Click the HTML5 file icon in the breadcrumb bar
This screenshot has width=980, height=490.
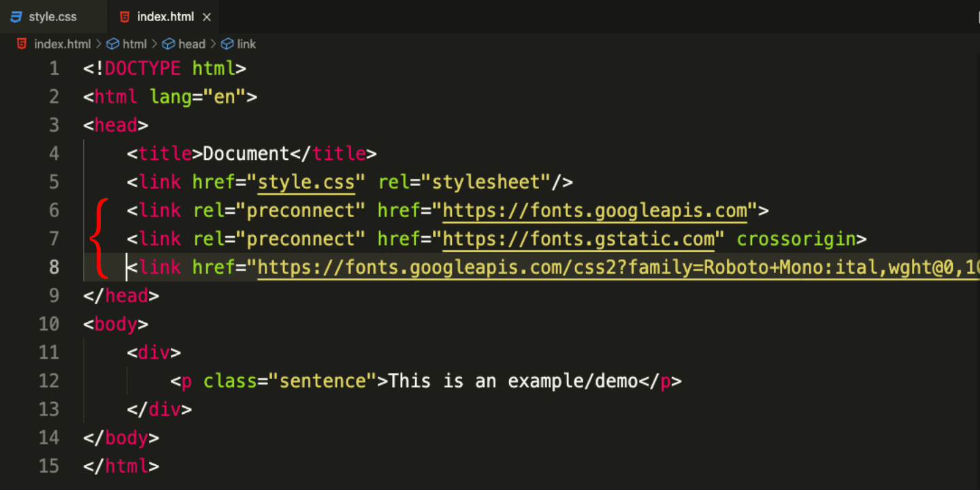coord(22,44)
